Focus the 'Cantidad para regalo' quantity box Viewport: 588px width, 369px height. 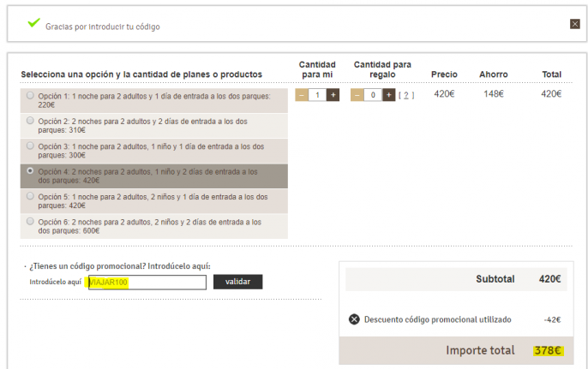372,95
